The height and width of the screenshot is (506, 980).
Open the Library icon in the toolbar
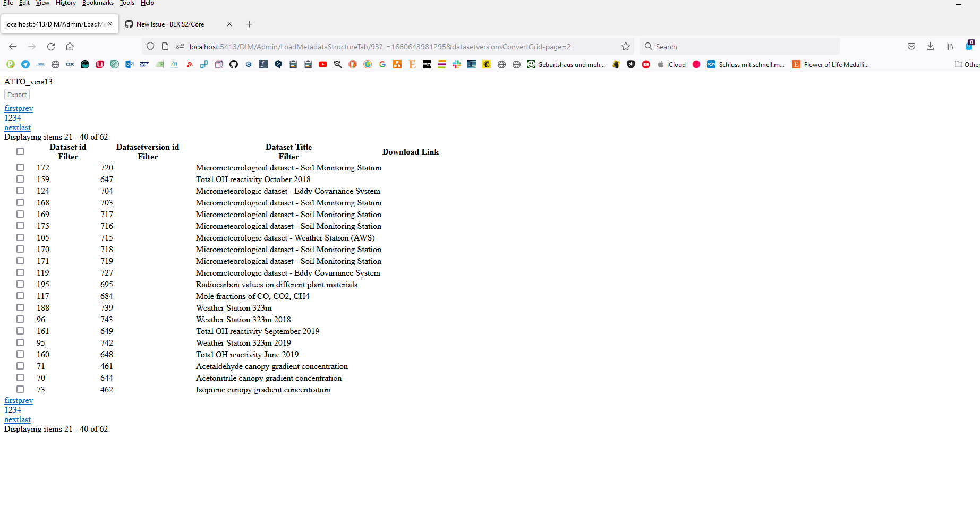[950, 47]
